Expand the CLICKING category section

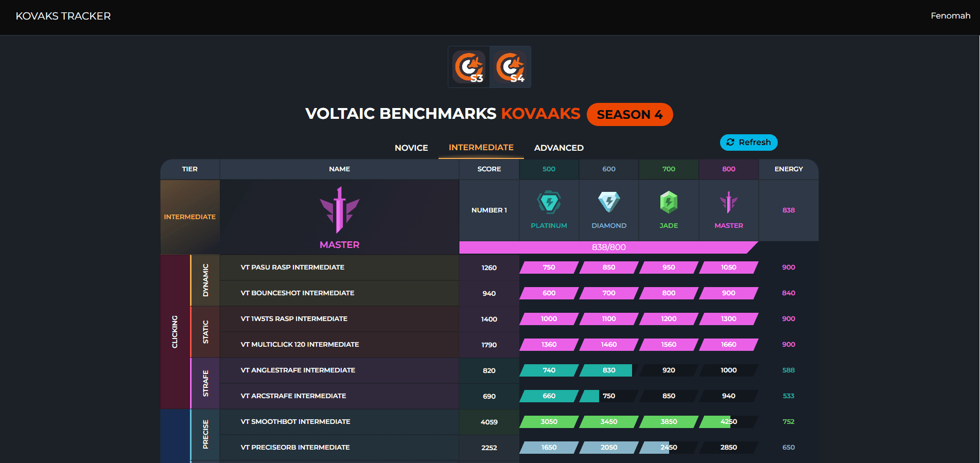point(176,332)
